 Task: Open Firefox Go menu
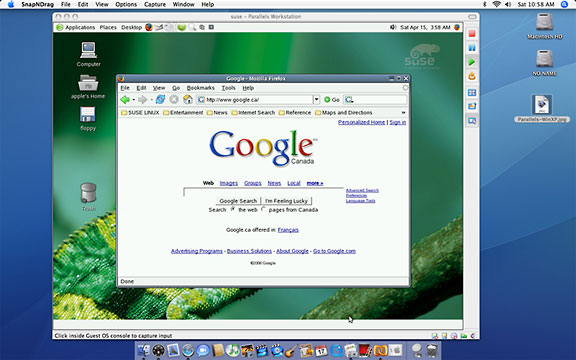[176, 88]
